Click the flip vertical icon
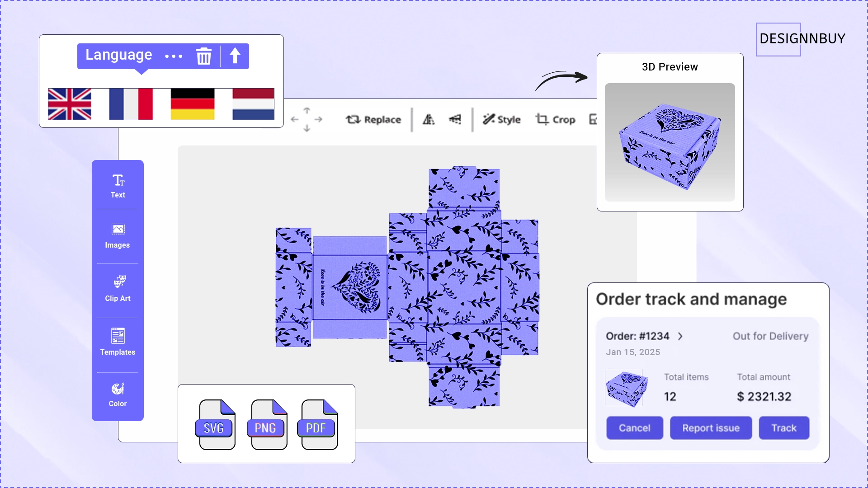The image size is (868, 488). (x=455, y=119)
